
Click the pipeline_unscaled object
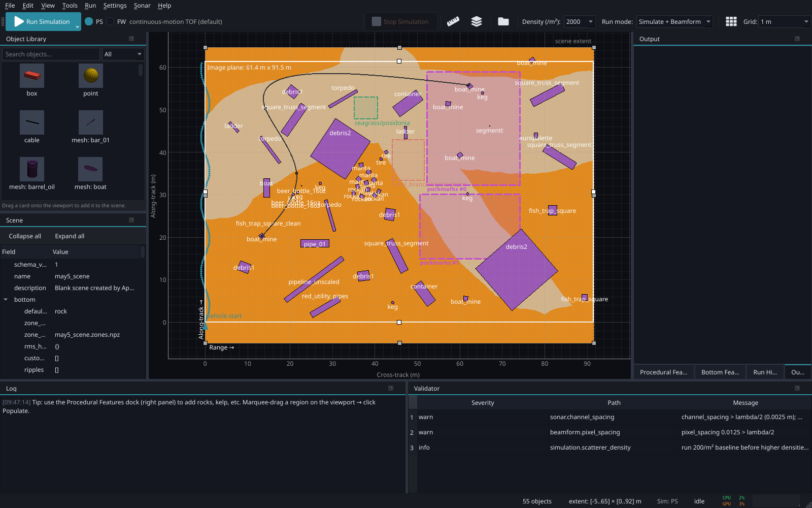(314, 279)
